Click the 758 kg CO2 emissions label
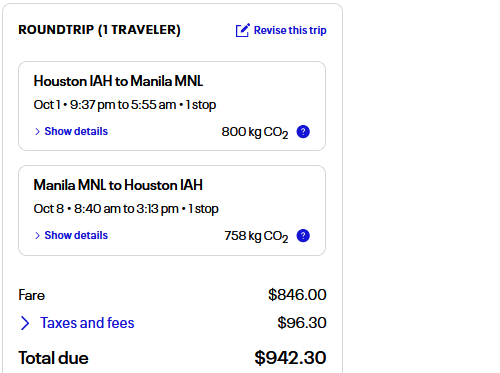 (x=256, y=236)
